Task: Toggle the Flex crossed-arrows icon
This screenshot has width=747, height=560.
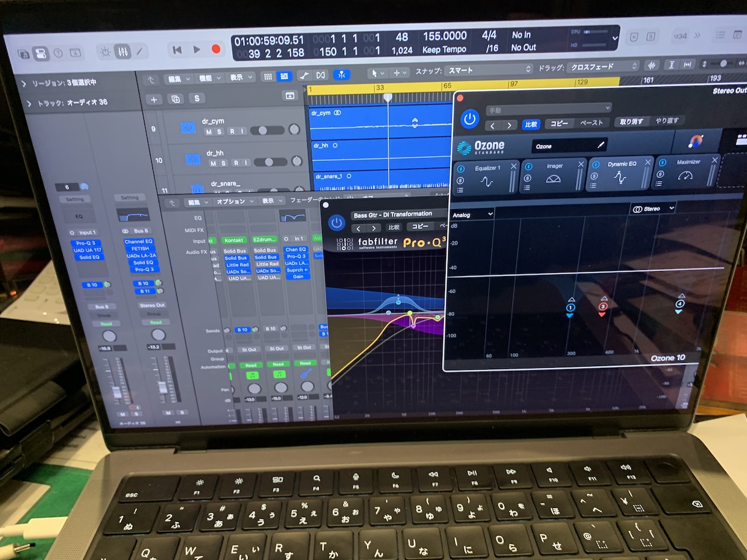Action: pos(321,75)
